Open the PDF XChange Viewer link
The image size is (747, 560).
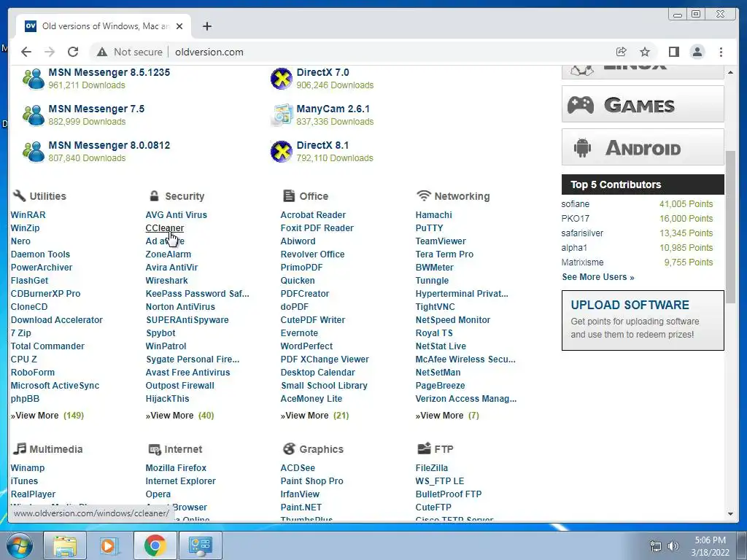(x=325, y=359)
